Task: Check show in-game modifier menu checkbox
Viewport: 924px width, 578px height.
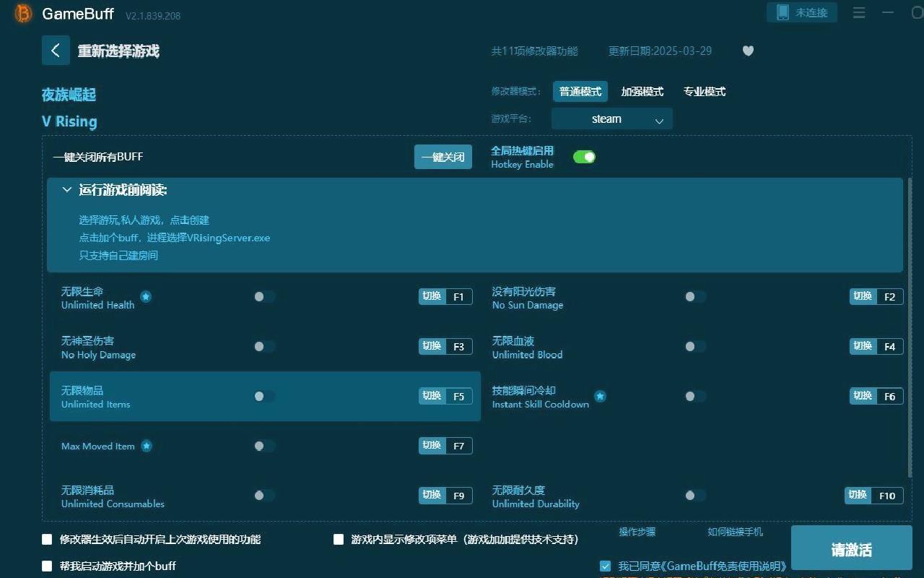Action: (x=339, y=539)
